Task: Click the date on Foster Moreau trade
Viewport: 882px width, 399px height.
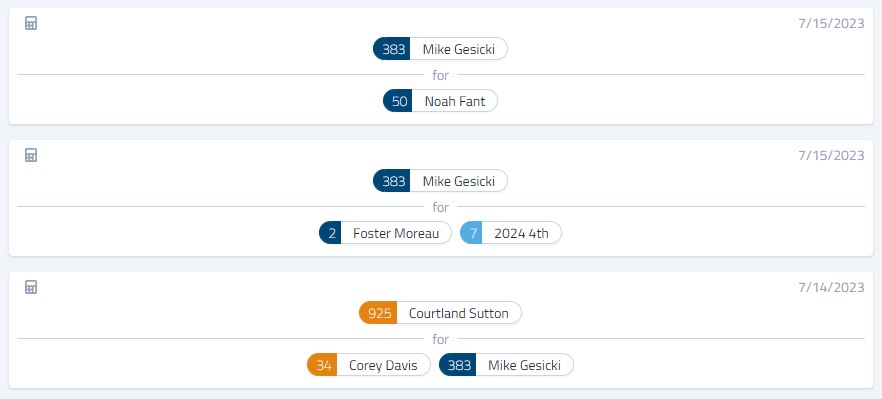Action: pos(831,155)
